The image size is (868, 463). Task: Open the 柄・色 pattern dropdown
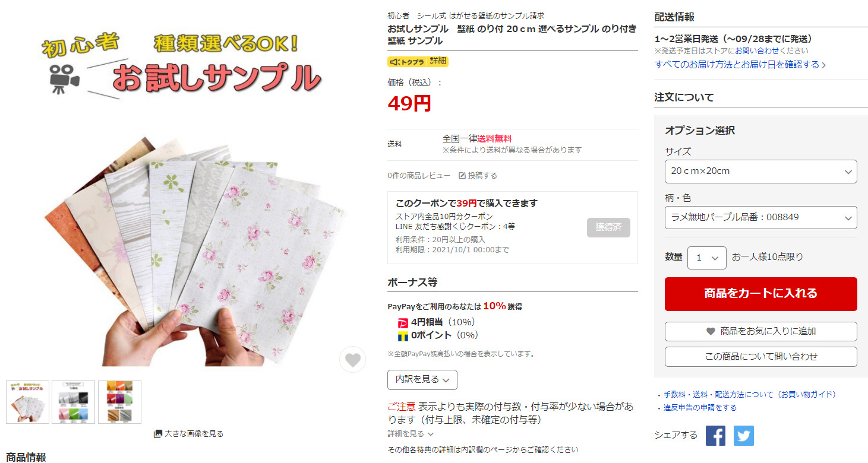click(x=760, y=217)
